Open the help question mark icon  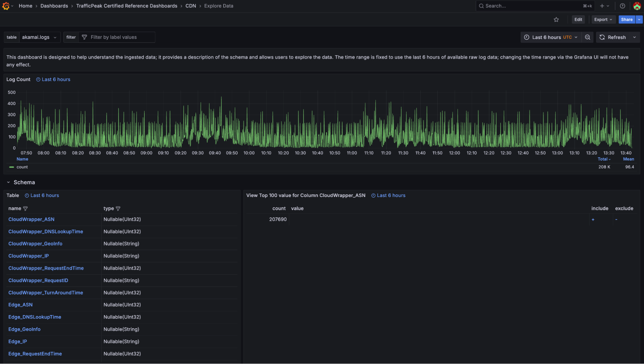point(622,6)
